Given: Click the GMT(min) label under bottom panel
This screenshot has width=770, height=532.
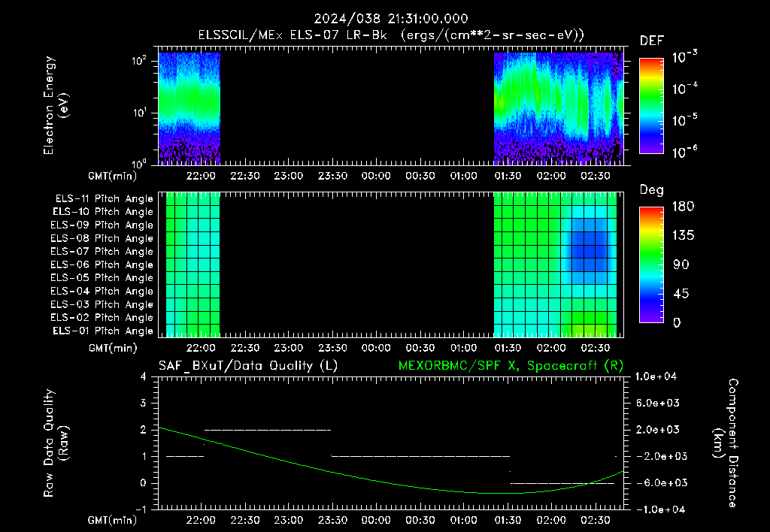Looking at the screenshot, I should coord(113,520).
